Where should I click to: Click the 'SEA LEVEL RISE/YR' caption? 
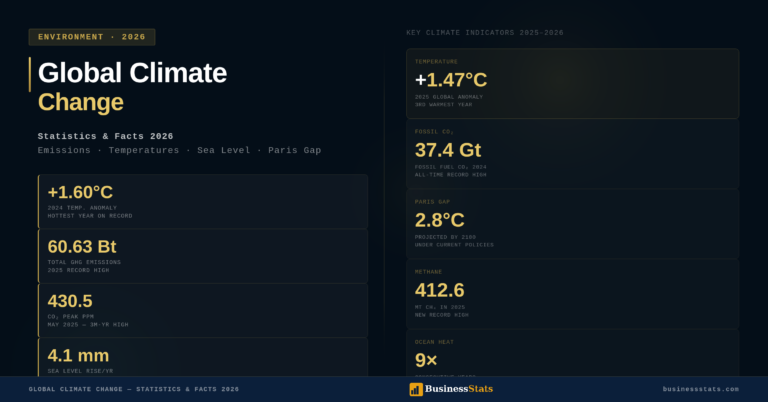[80, 371]
